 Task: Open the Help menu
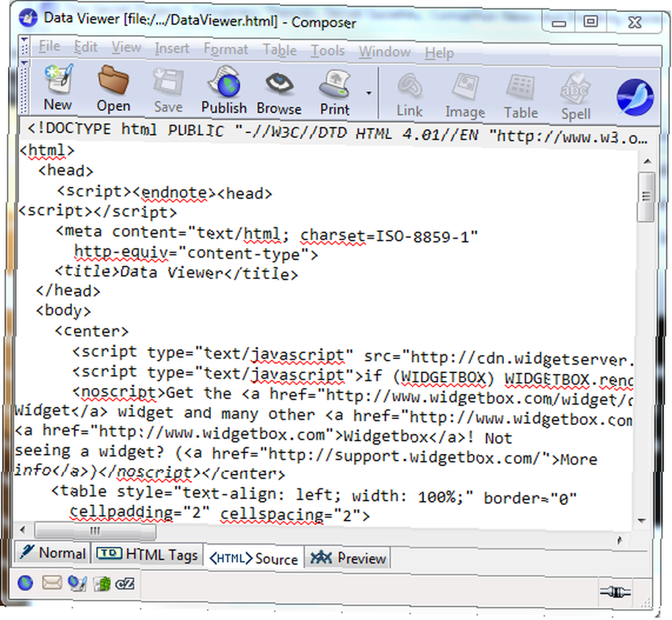click(x=439, y=52)
